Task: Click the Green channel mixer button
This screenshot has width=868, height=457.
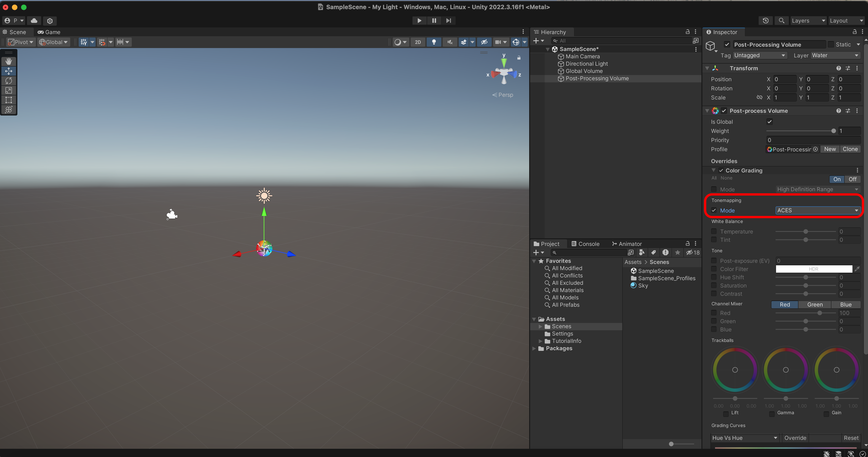Action: point(814,304)
